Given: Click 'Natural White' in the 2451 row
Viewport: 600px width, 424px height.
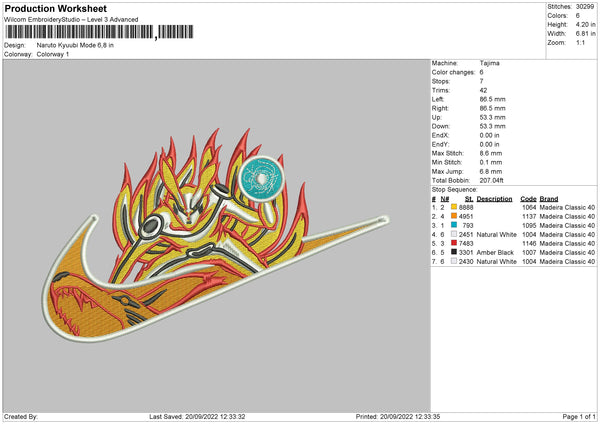Looking at the screenshot, I should click(497, 235).
